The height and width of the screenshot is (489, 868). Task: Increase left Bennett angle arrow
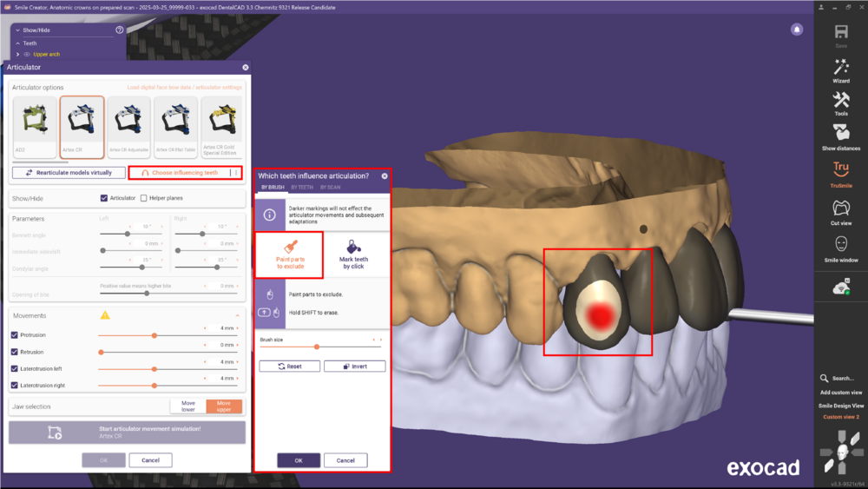pos(162,227)
